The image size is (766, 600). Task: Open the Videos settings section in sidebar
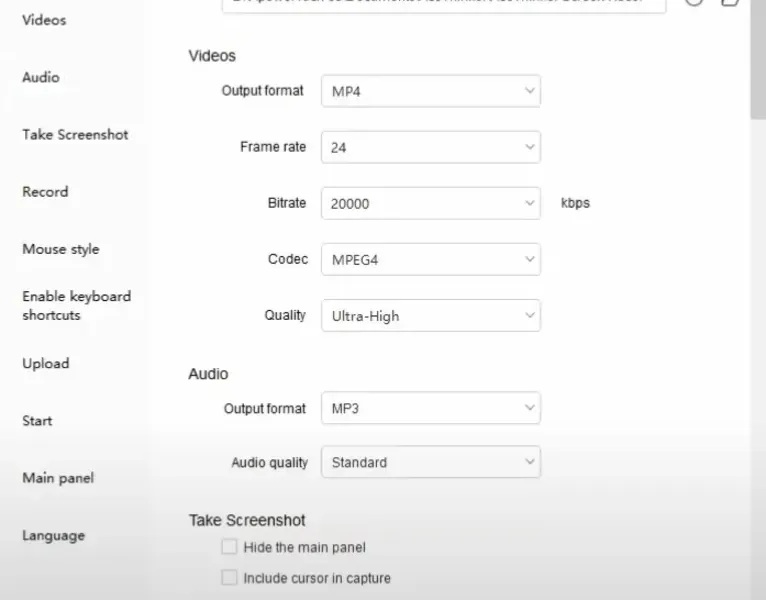tap(44, 20)
